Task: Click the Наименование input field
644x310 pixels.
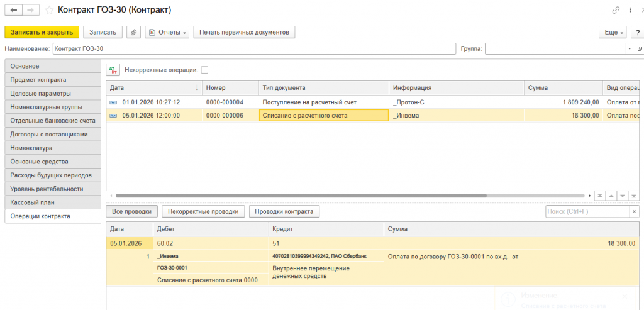Action: [254, 49]
